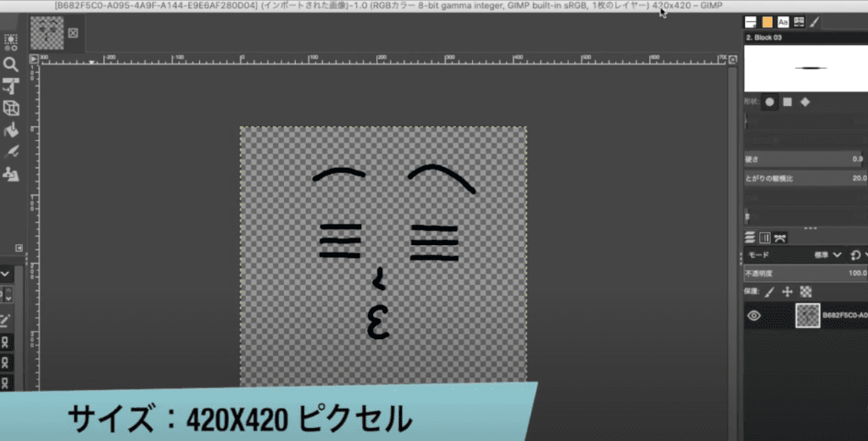
Task: Choose the circle brush shape button
Action: click(770, 102)
